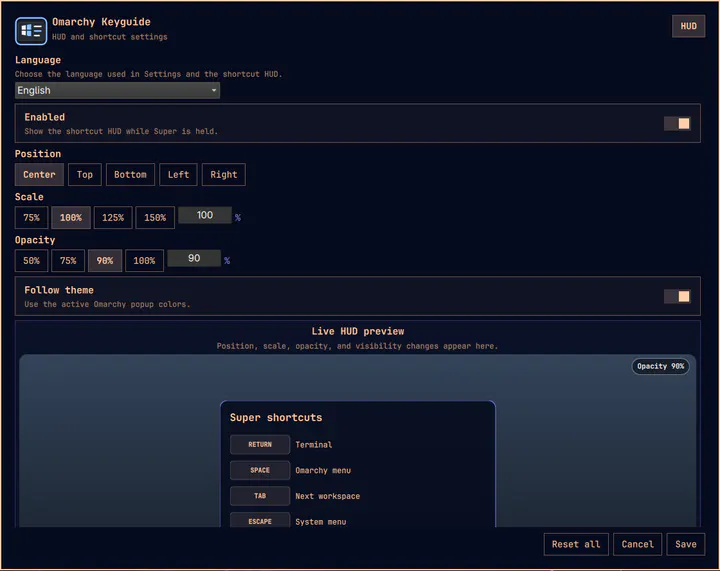This screenshot has height=571, width=720.
Task: Set scale to 150%
Action: [155, 218]
